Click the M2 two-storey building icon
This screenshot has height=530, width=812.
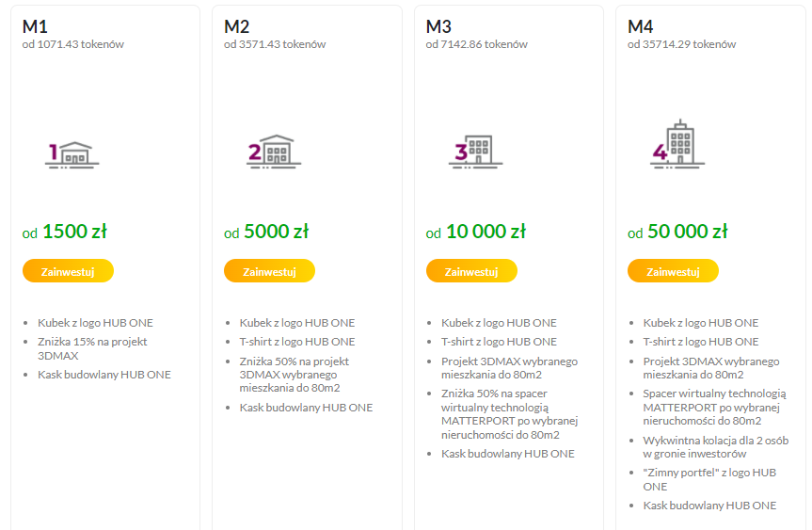point(274,152)
